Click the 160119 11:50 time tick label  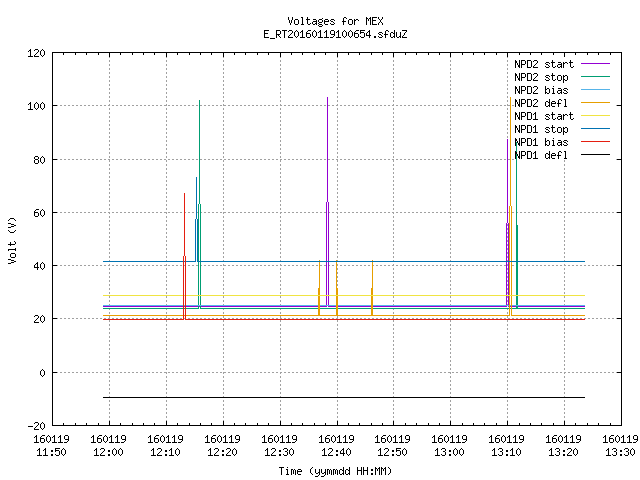[x=51, y=446]
